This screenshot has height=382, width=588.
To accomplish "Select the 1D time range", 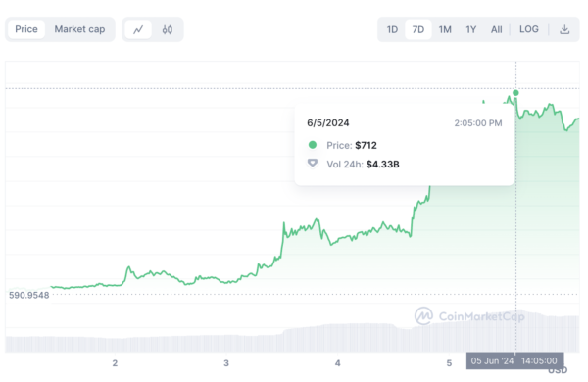I will point(392,29).
